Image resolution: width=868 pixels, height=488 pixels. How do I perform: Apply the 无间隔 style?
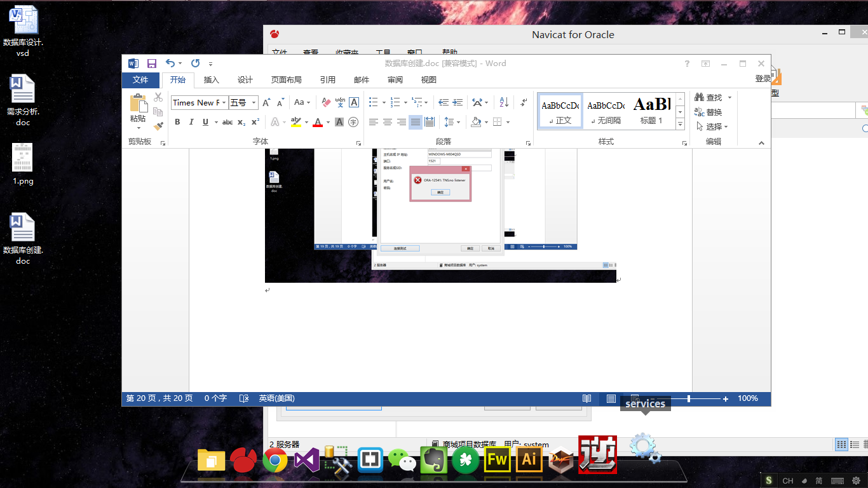(x=606, y=111)
